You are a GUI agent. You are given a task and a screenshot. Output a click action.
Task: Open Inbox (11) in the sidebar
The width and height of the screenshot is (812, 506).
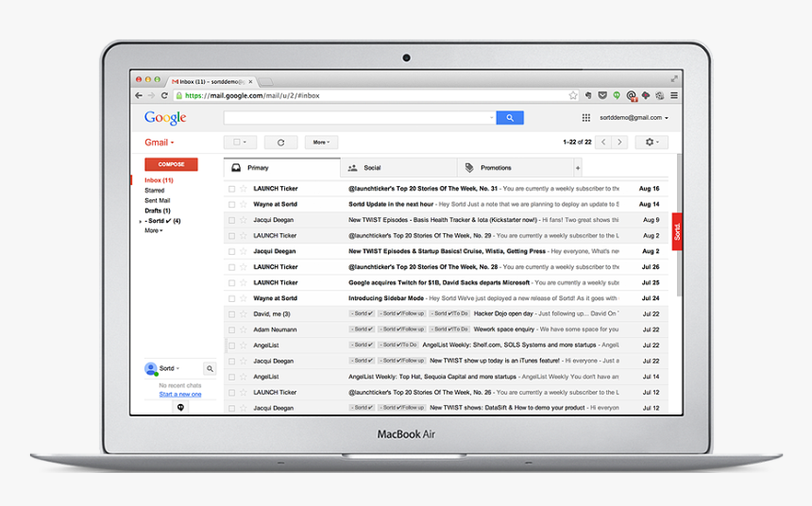(x=159, y=180)
